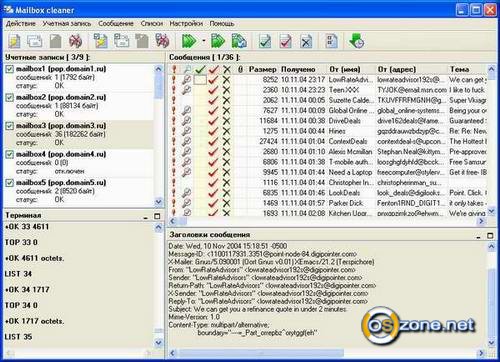Click the green arrow with document icon
The width and height of the screenshot is (500, 362).
pyautogui.click(x=239, y=41)
